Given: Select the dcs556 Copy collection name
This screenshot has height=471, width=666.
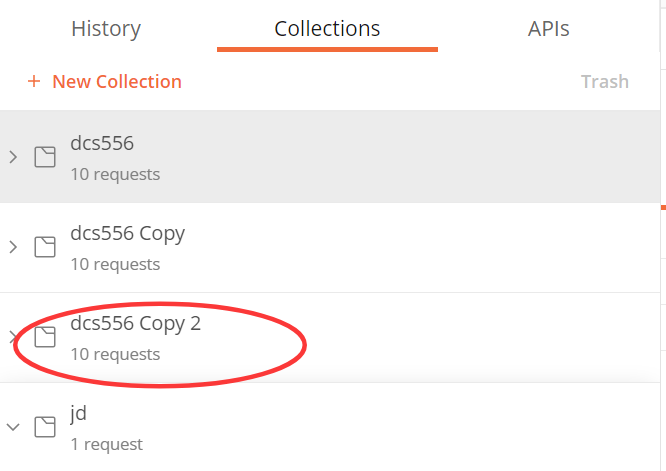Looking at the screenshot, I should pyautogui.click(x=127, y=233).
